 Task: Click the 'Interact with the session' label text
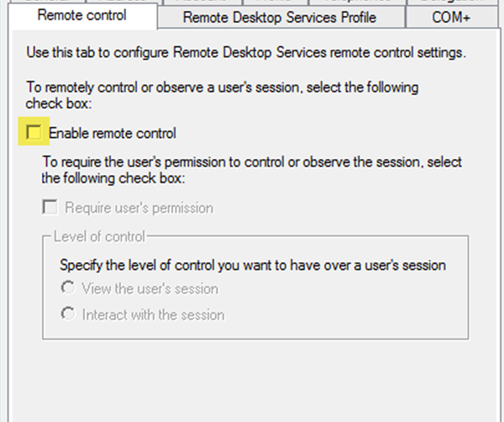(x=153, y=315)
